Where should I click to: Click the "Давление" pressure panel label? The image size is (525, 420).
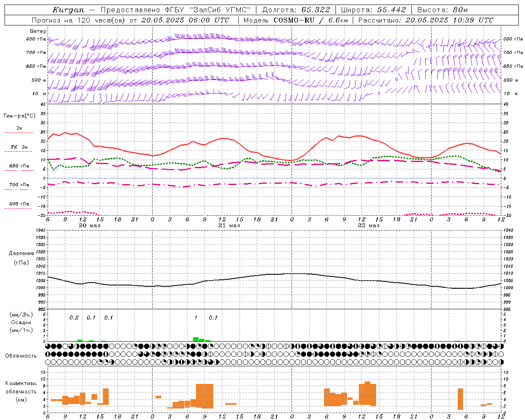[x=21, y=253]
